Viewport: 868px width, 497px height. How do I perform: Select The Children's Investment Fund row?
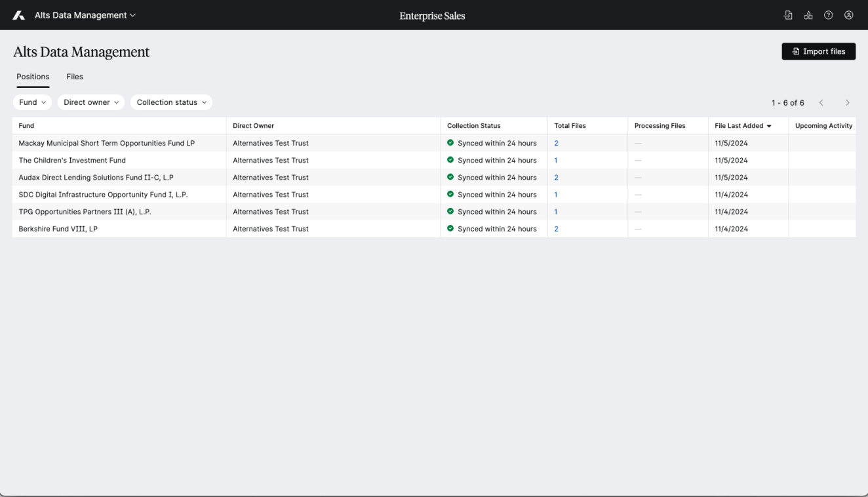72,160
